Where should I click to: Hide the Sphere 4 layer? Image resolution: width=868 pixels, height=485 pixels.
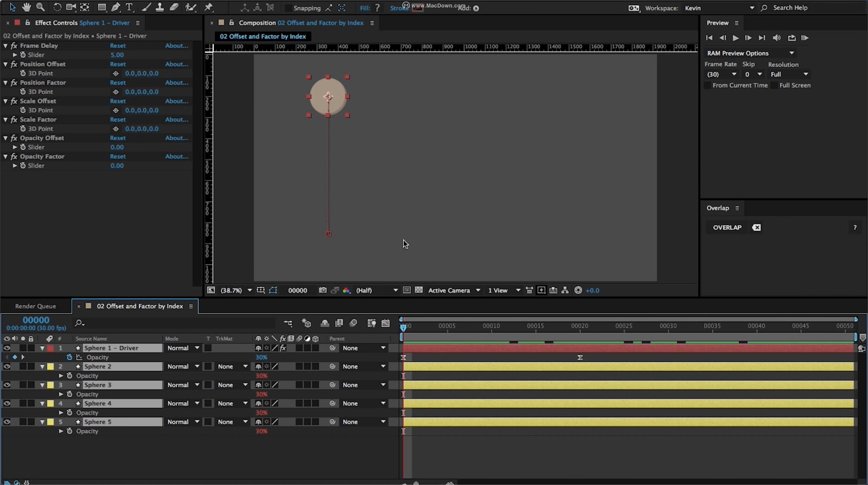[7, 403]
